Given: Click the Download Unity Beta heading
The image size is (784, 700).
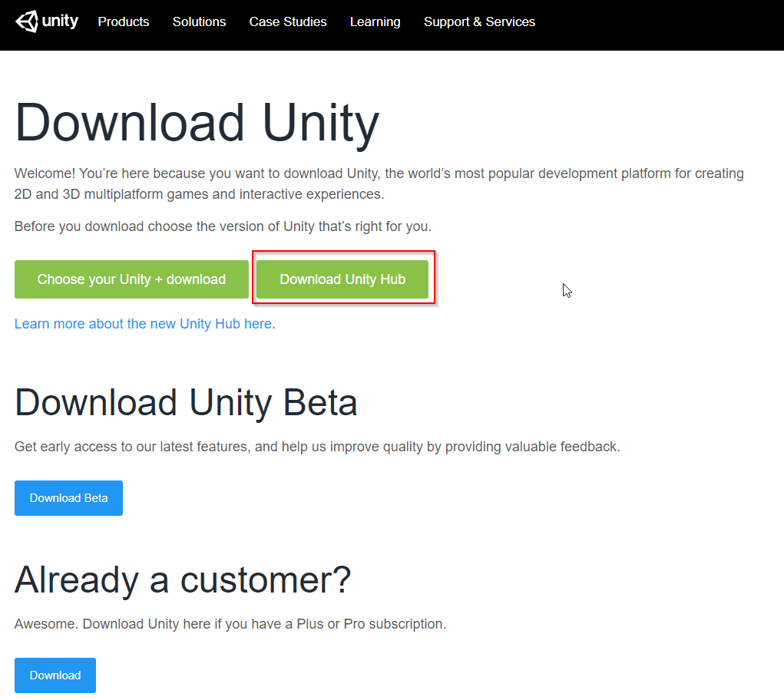Looking at the screenshot, I should tap(186, 403).
